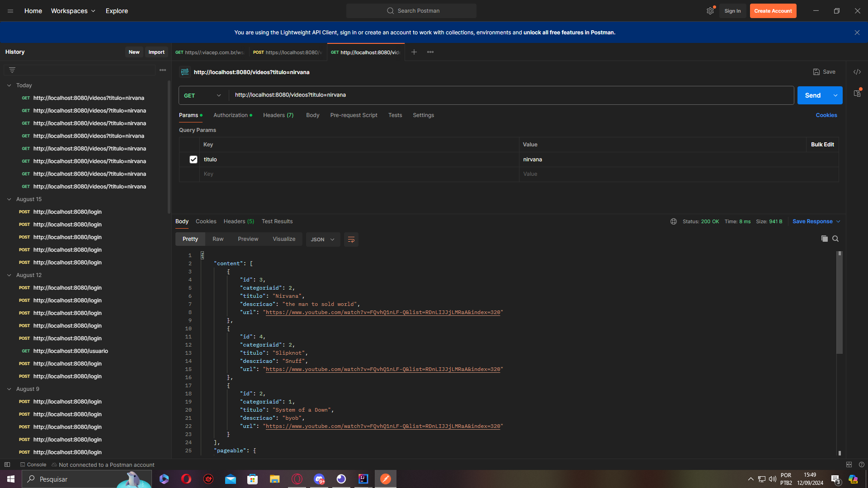The image size is (868, 488).
Task: Open the Save Response dropdown
Action: [x=838, y=221]
